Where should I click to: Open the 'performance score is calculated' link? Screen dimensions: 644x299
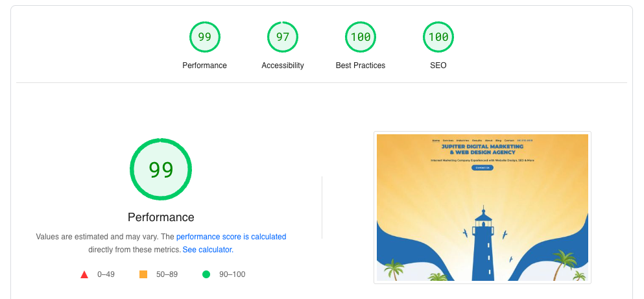click(x=232, y=237)
